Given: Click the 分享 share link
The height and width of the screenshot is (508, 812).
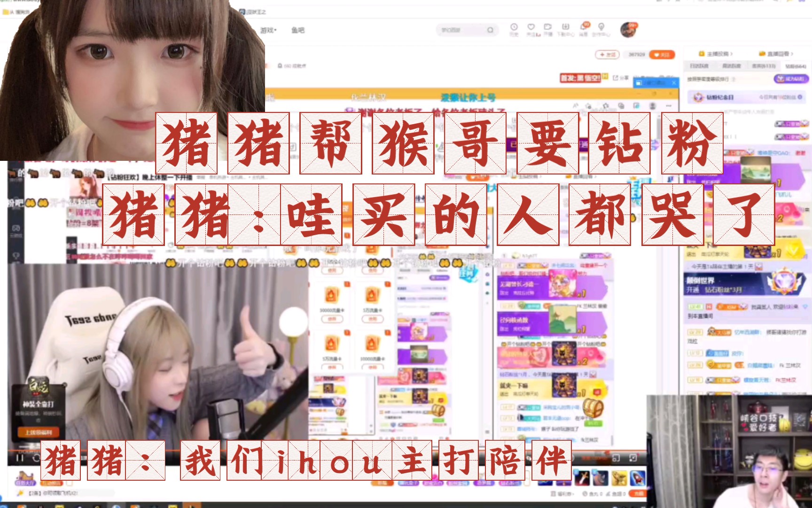Looking at the screenshot, I should pos(621,78).
